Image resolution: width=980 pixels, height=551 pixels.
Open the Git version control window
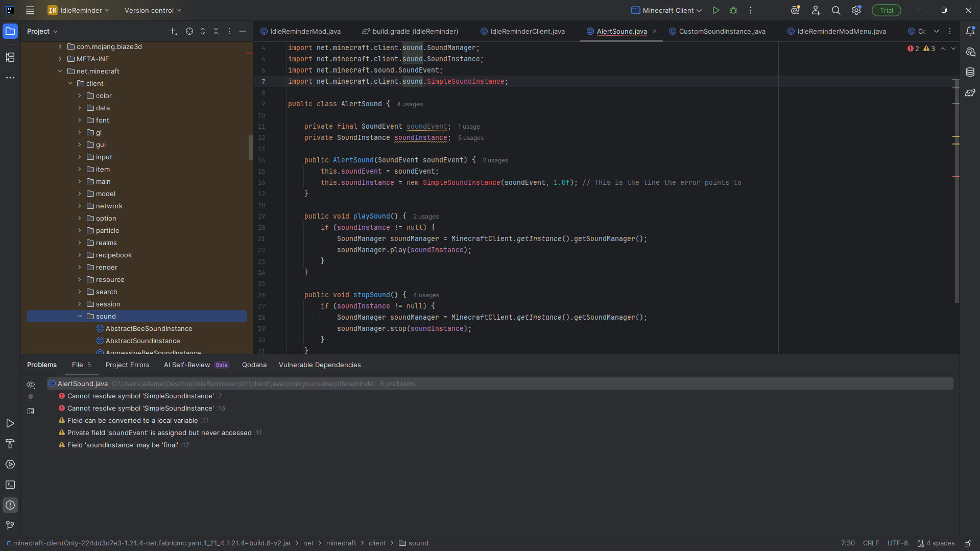(10, 525)
